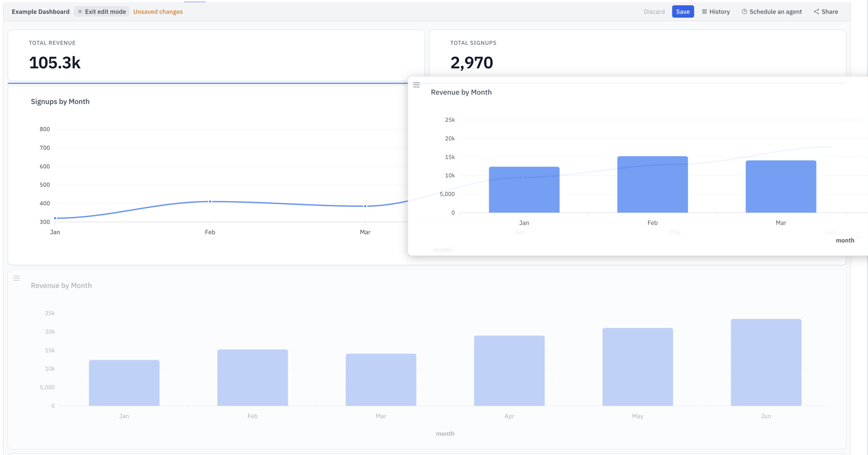This screenshot has height=455, width=868.
Task: Click the Save button
Action: point(682,12)
